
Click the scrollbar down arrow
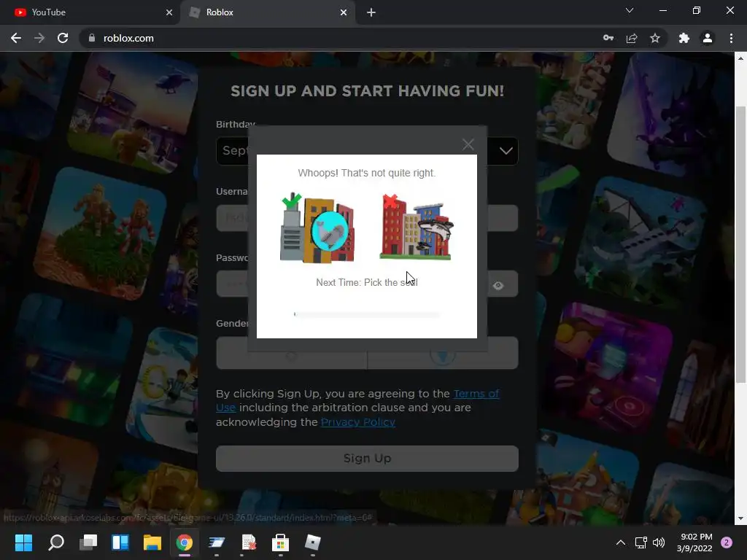tap(740, 518)
